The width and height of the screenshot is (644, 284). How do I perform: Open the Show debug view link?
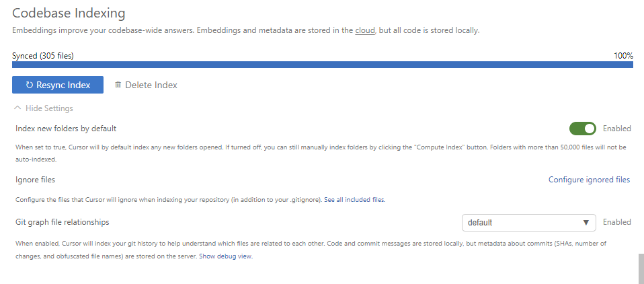click(x=225, y=256)
